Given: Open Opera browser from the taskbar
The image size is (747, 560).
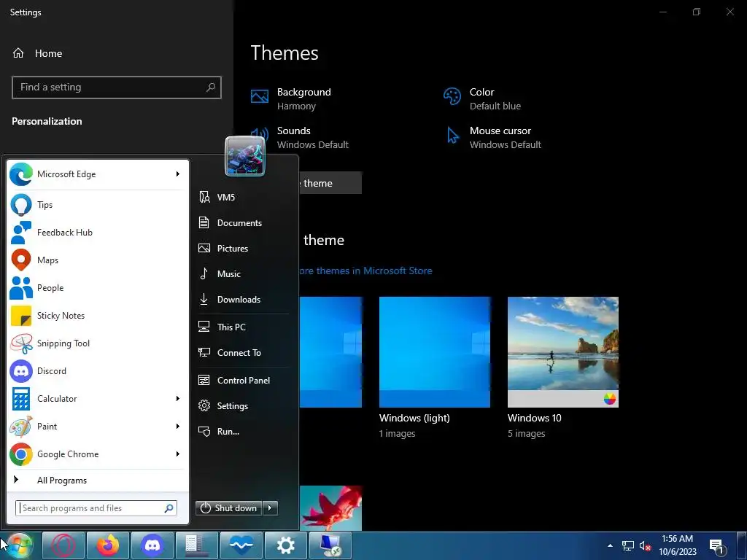Looking at the screenshot, I should (x=63, y=545).
